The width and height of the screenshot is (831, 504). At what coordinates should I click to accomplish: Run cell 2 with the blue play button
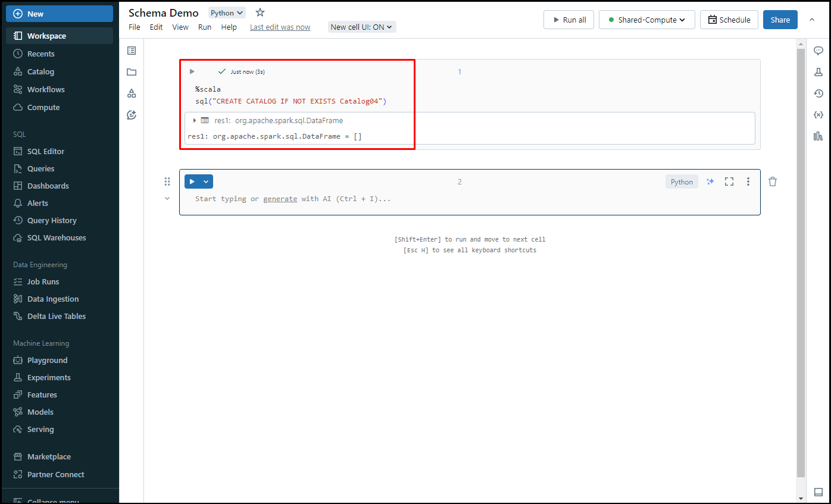coord(192,181)
